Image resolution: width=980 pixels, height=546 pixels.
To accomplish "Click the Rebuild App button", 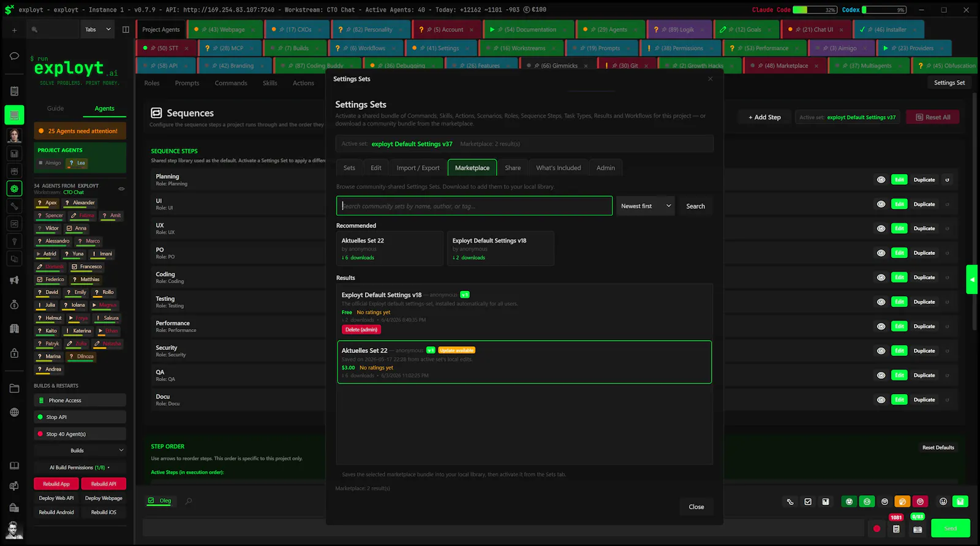I will click(56, 484).
